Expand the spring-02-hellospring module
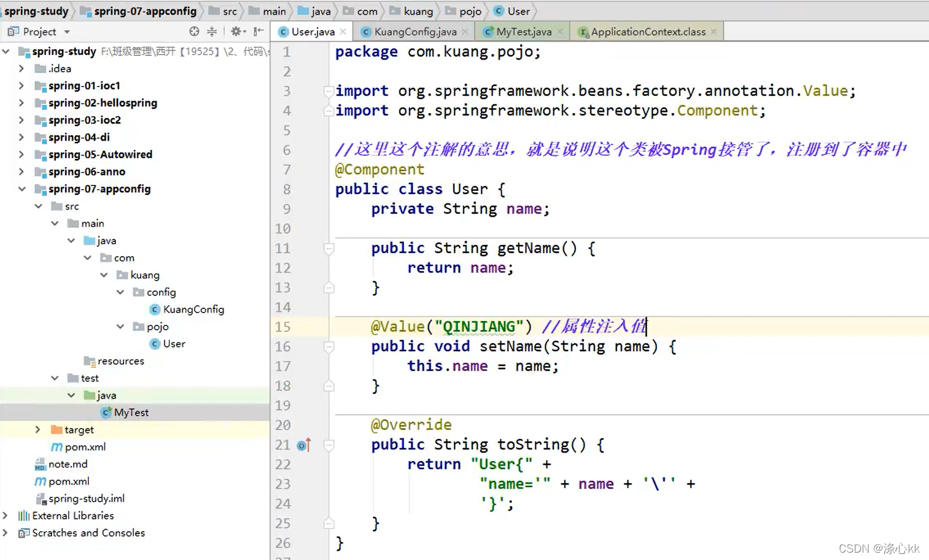This screenshot has width=929, height=560. [21, 103]
